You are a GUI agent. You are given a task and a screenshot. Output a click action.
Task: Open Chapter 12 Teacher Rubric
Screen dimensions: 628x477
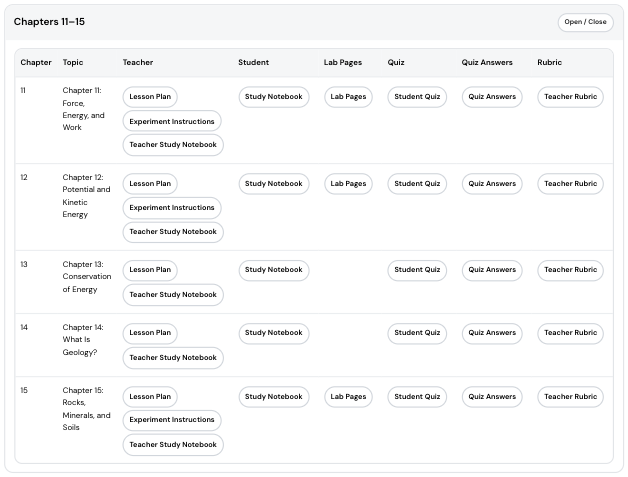[x=570, y=184]
